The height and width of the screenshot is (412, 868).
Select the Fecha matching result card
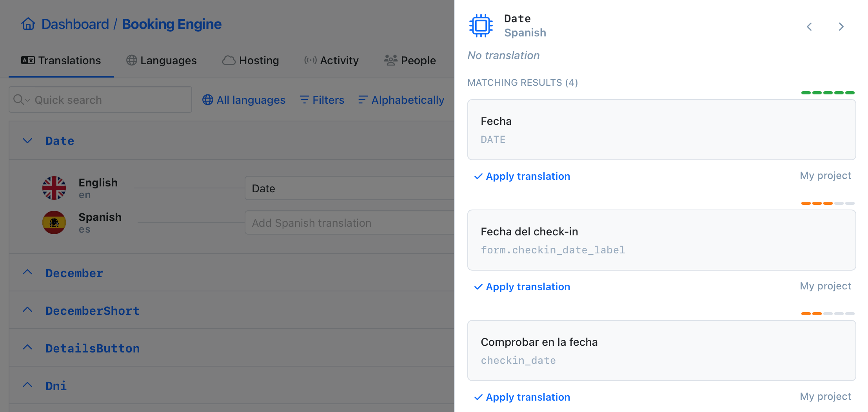662,130
